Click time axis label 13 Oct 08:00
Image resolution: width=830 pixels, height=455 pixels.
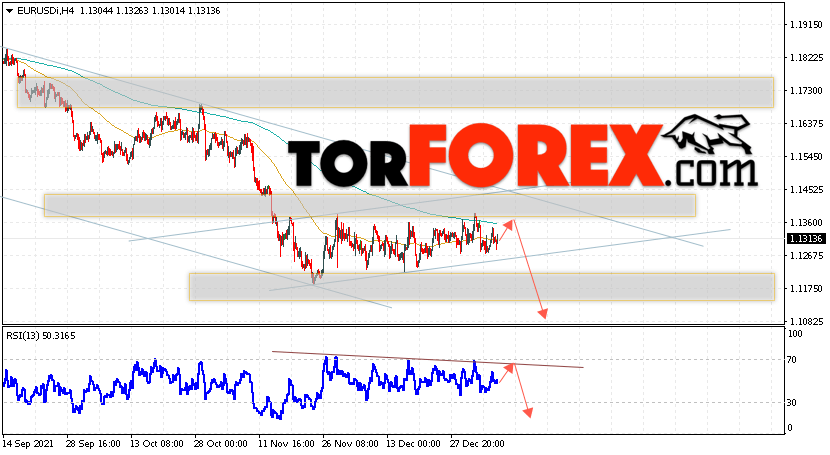point(157,443)
